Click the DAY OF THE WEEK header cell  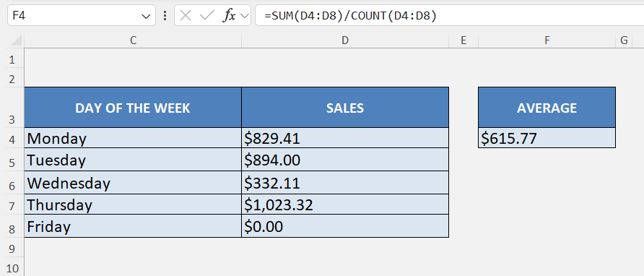click(x=133, y=108)
